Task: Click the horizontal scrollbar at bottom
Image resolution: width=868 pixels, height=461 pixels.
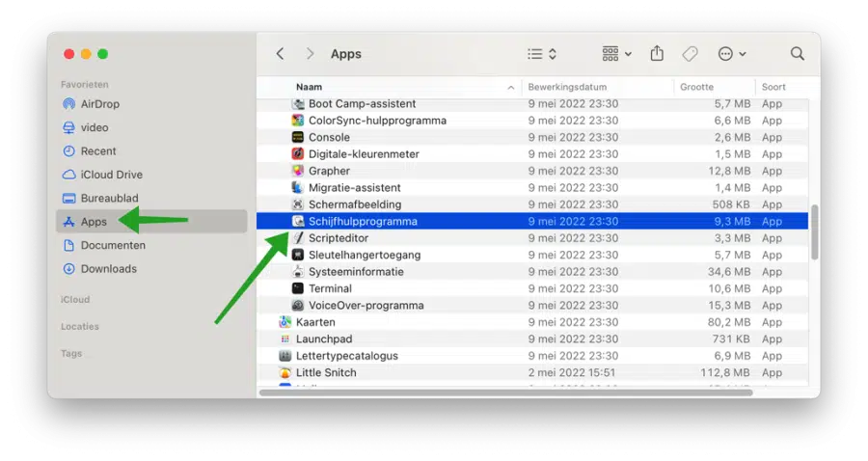Action: tap(506, 393)
